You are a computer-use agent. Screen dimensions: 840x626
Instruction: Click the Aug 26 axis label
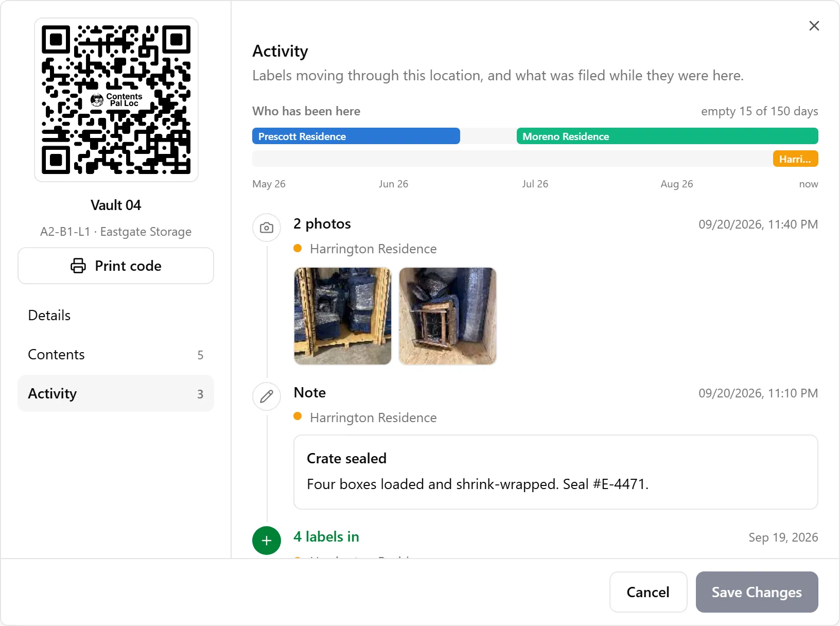point(677,184)
